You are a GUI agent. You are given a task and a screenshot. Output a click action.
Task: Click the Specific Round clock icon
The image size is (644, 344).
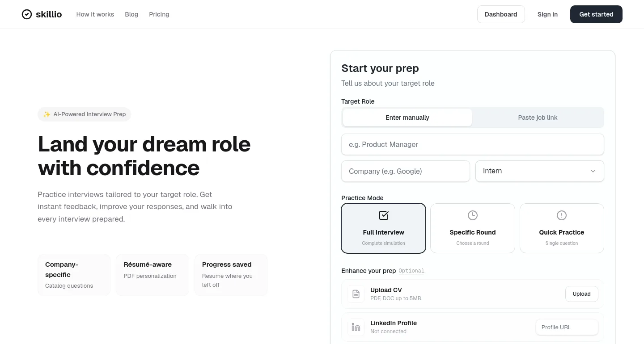[x=473, y=215]
